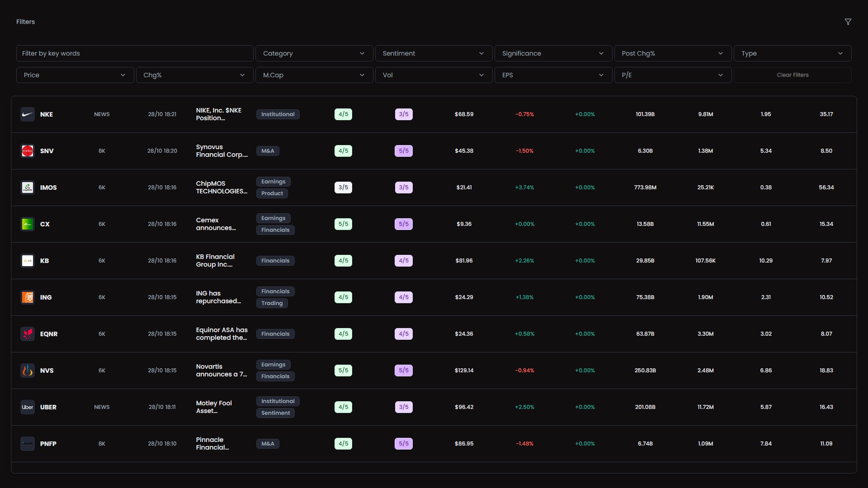Click the Nike company logo icon

(x=28, y=114)
